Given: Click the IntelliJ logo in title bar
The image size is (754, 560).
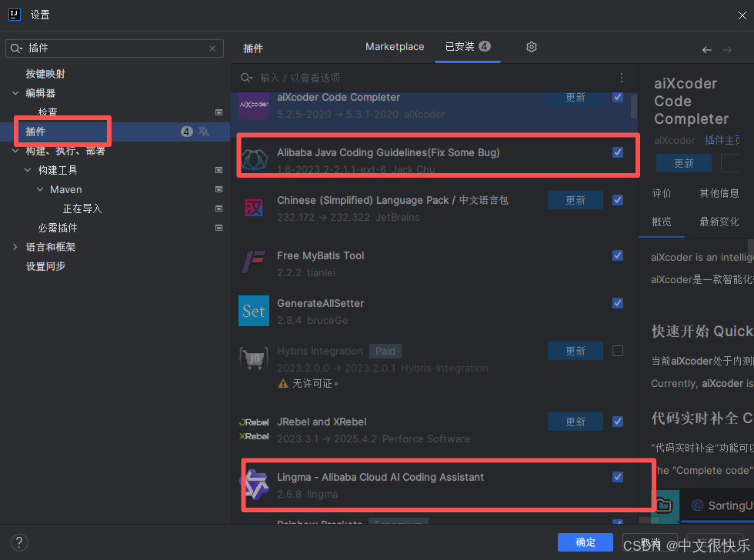Looking at the screenshot, I should coord(15,15).
